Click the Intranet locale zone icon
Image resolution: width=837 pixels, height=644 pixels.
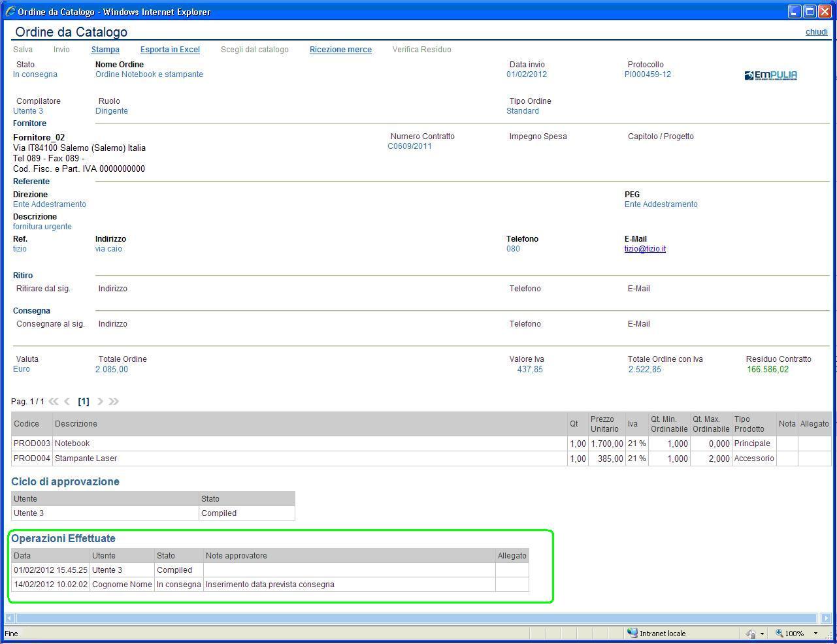click(632, 633)
